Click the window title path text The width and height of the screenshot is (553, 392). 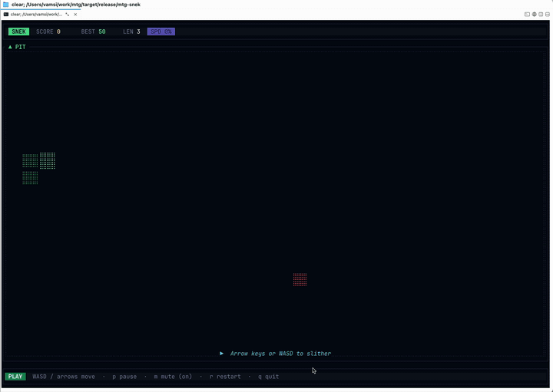pyautogui.click(x=76, y=5)
